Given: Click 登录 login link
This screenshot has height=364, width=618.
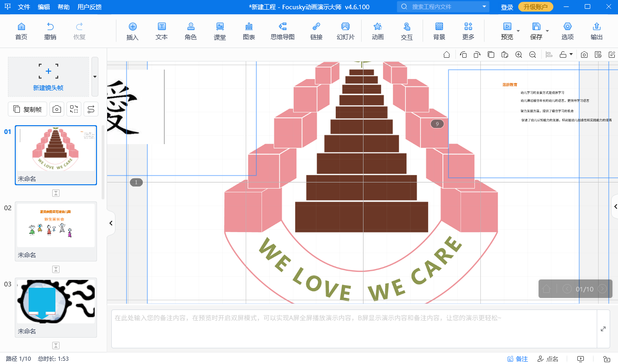Looking at the screenshot, I should point(507,7).
